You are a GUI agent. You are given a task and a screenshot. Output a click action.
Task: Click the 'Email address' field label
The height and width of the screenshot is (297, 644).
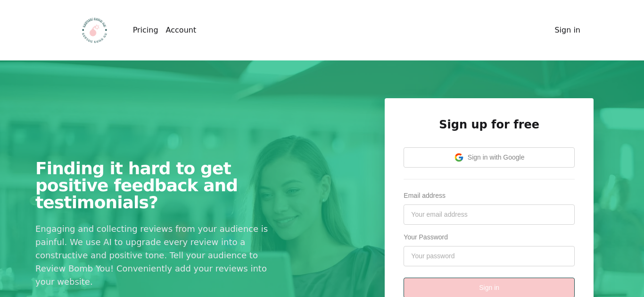pos(424,195)
